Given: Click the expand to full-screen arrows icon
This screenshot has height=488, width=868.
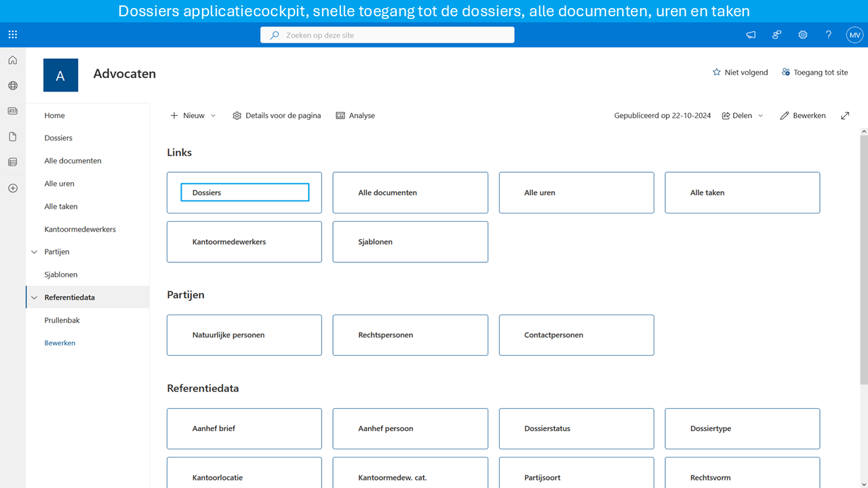Looking at the screenshot, I should coord(845,116).
